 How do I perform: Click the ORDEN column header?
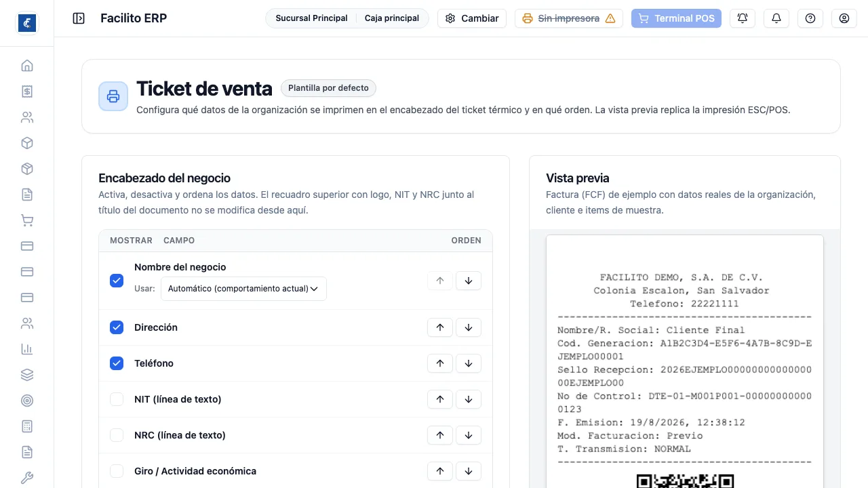point(467,241)
